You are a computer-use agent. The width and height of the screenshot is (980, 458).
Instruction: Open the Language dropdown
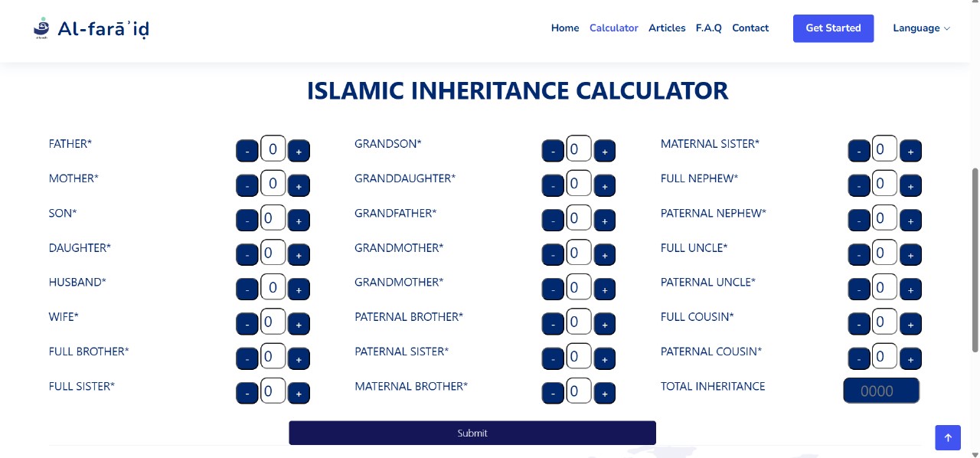coord(921,28)
